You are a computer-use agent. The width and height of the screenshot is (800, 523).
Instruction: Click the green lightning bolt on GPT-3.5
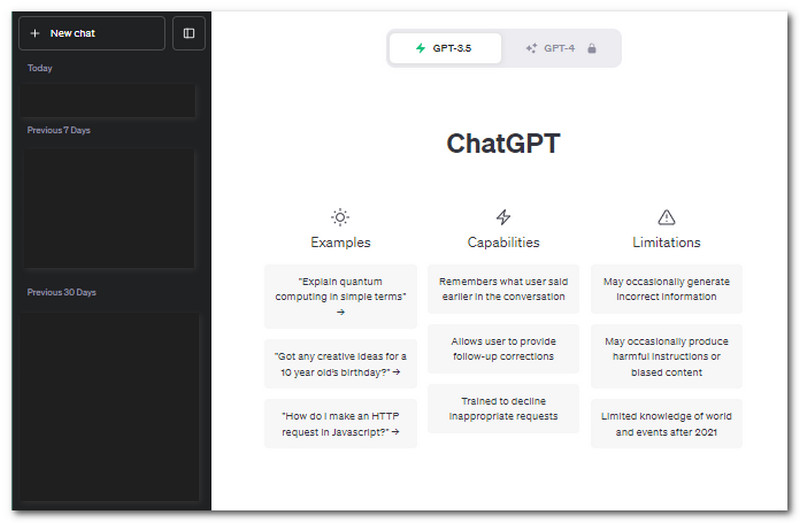tap(420, 48)
